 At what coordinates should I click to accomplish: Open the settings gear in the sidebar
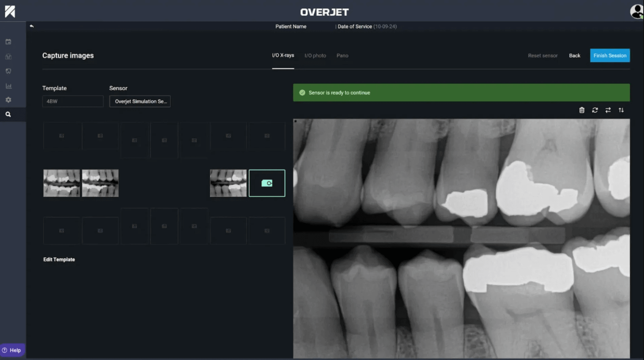coord(8,100)
